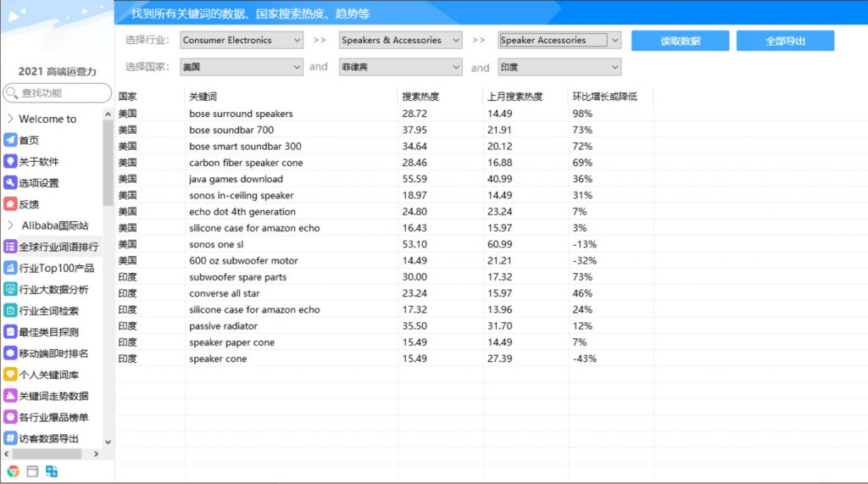
Task: Open 访客数据导出 hash icon
Action: coord(10,438)
